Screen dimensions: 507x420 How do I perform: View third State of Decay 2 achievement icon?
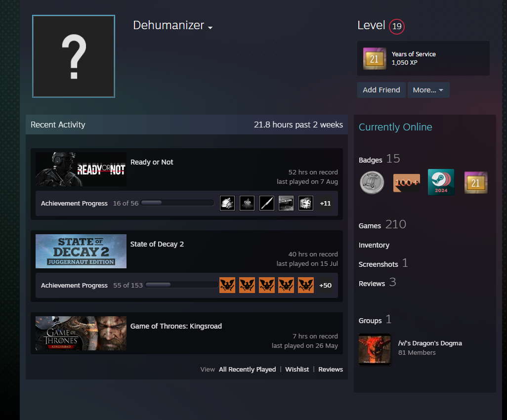(267, 285)
